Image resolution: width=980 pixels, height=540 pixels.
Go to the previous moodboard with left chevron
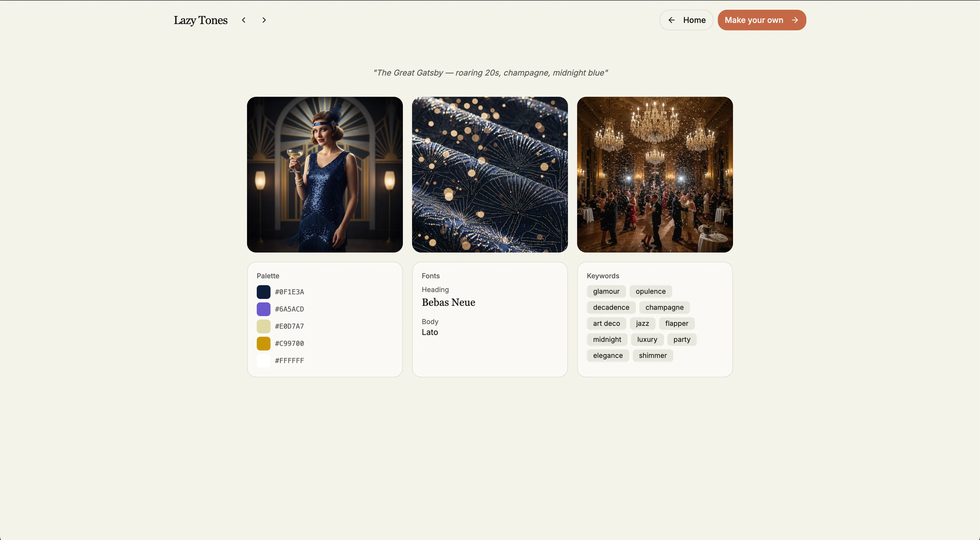(x=244, y=20)
